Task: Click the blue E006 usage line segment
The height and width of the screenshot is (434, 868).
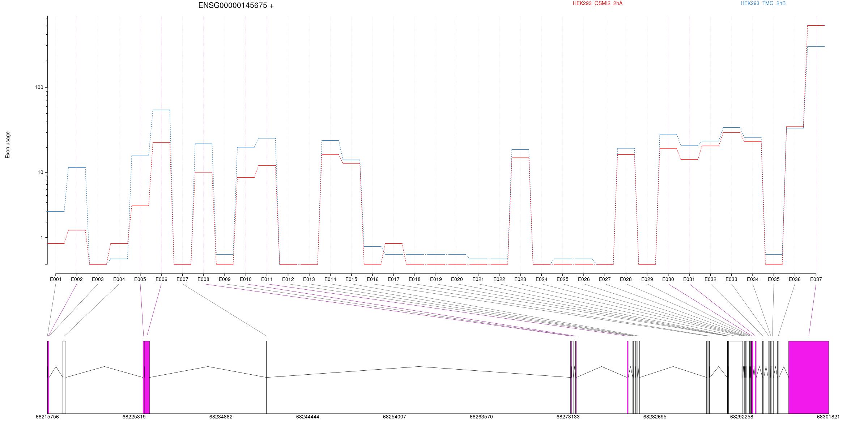Action: tap(161, 110)
